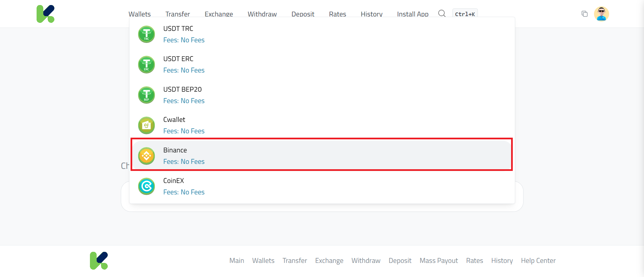
Task: Follow the footer Rates link
Action: 475,261
